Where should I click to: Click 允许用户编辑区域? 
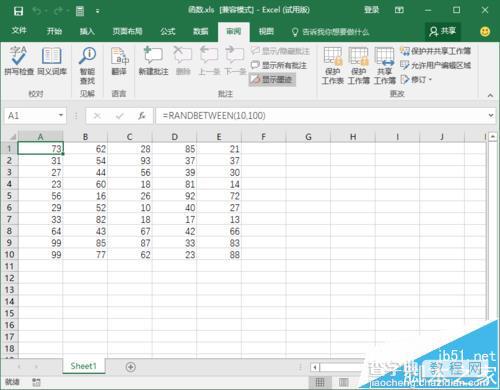click(435, 65)
